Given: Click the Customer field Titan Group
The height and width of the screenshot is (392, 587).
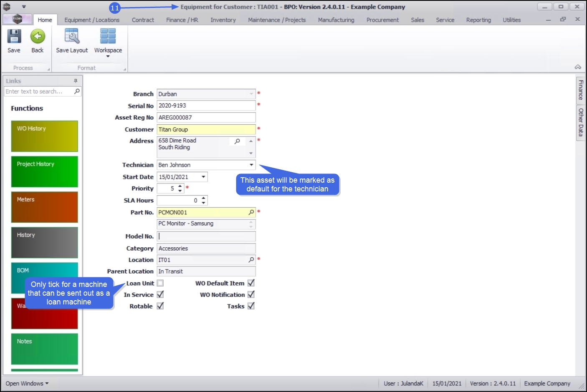Looking at the screenshot, I should click(x=206, y=130).
